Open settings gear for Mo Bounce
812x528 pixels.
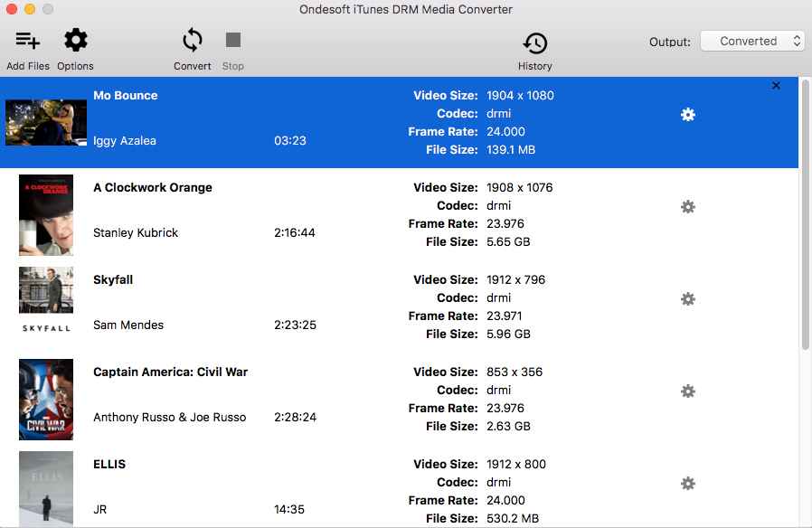[x=687, y=115]
